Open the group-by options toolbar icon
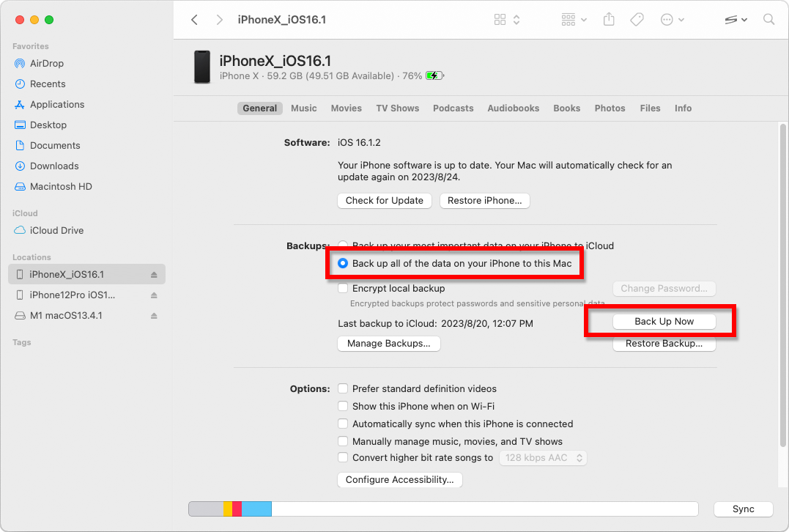Screen dimensions: 789x532 pyautogui.click(x=574, y=20)
